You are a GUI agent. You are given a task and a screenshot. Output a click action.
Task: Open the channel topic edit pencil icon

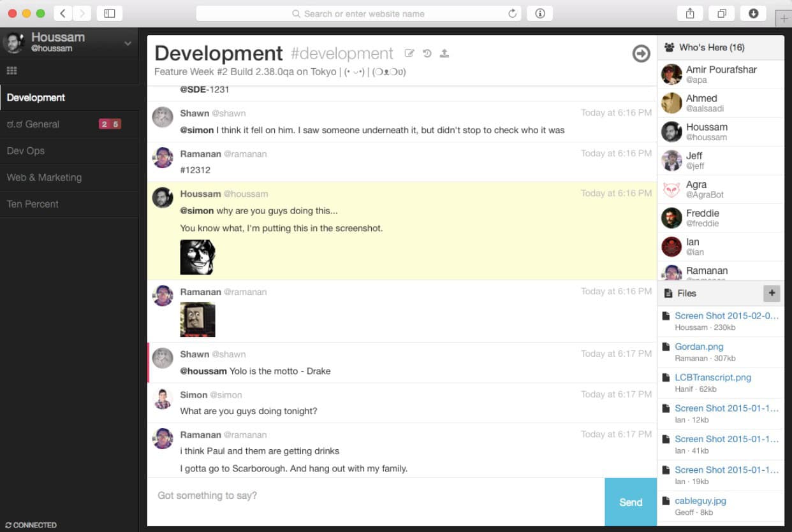[x=409, y=54]
